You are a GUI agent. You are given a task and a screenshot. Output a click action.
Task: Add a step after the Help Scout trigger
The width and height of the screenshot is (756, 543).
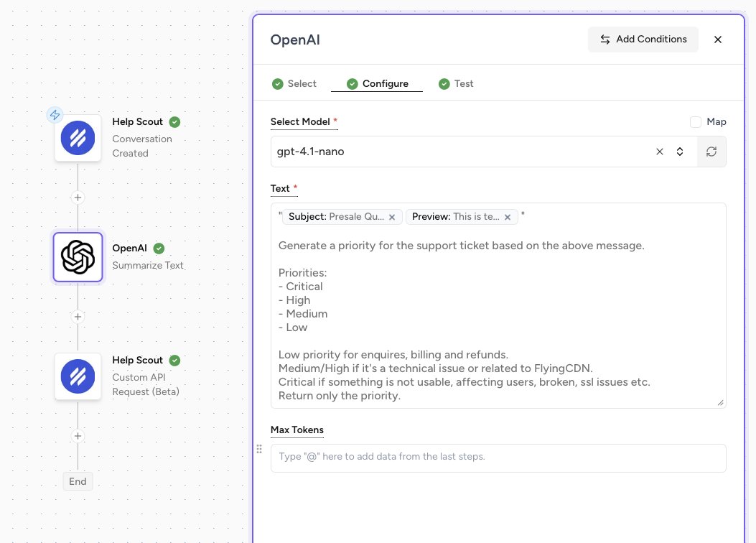click(x=78, y=198)
